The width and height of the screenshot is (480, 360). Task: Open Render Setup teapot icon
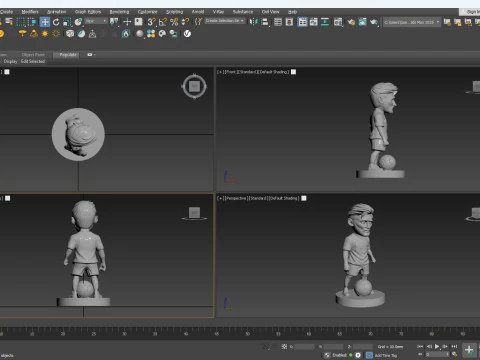[x=351, y=22]
